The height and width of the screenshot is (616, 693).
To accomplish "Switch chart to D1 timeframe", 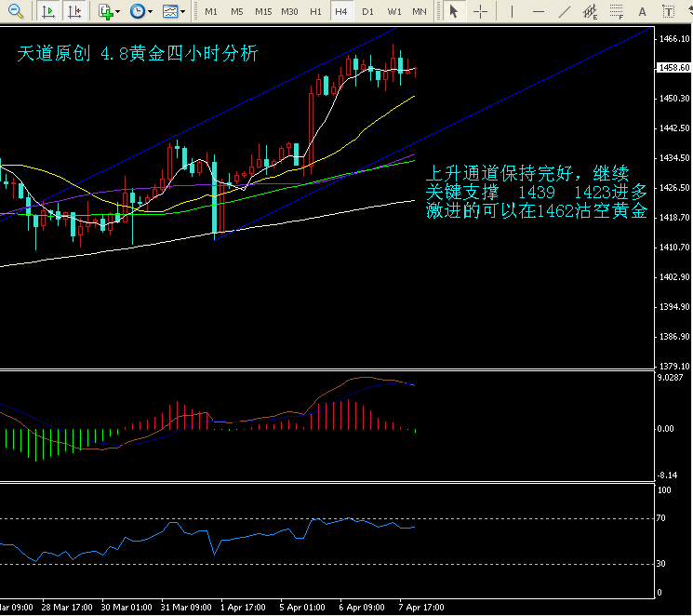I will click(x=367, y=11).
